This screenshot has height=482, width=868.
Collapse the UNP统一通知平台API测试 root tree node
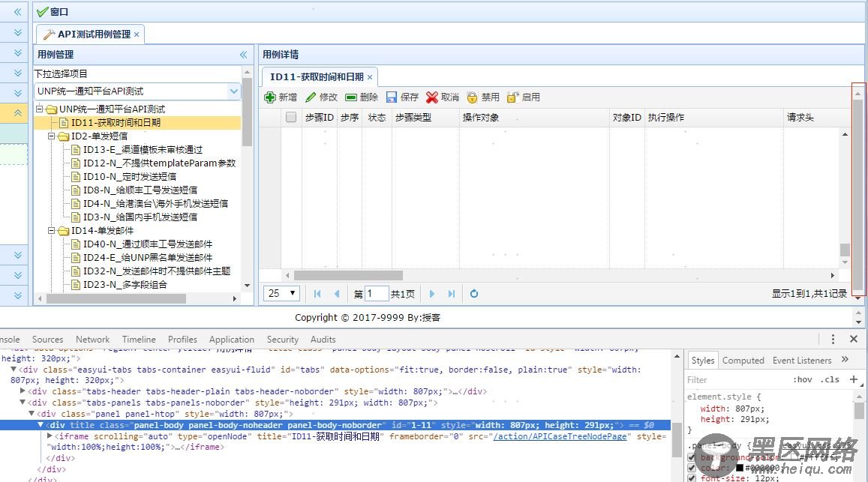39,109
